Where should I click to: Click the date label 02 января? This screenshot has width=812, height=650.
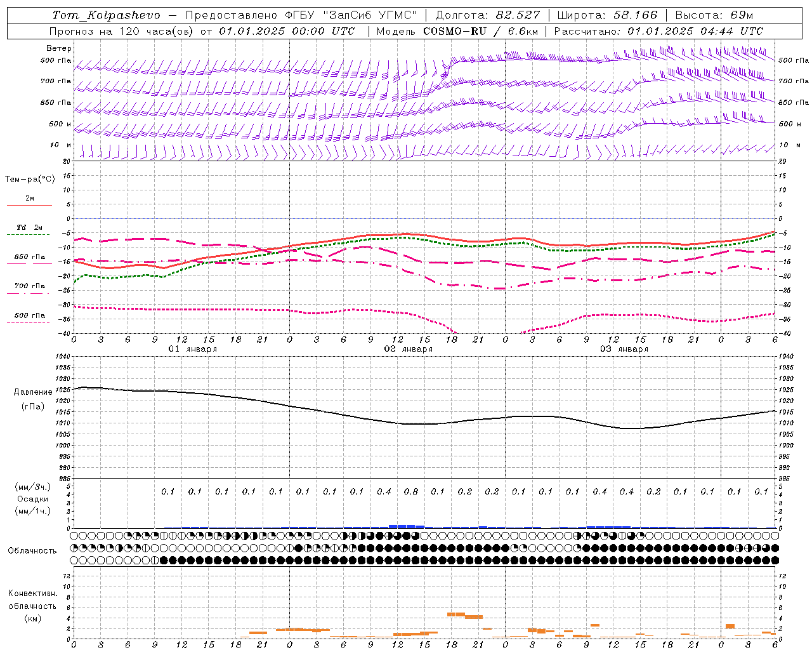pyautogui.click(x=409, y=349)
